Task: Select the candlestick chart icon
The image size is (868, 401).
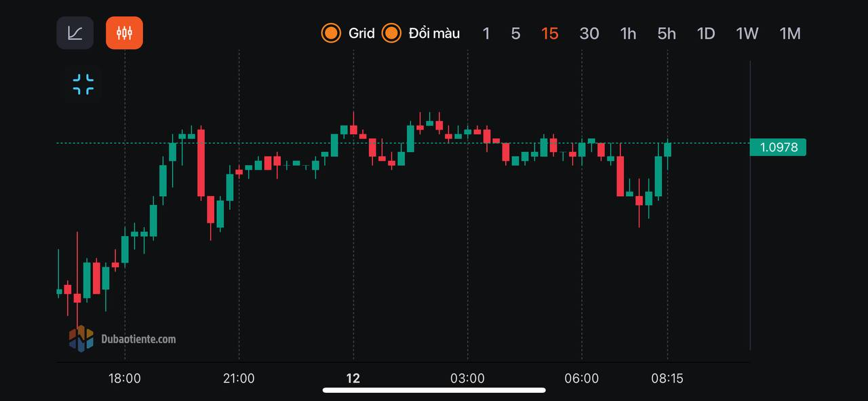Action: point(124,33)
